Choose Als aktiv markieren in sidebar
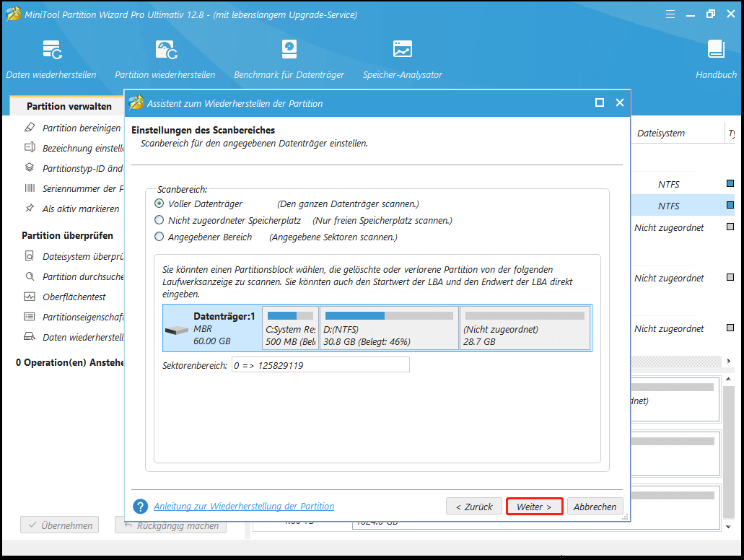The height and width of the screenshot is (560, 744). point(81,209)
